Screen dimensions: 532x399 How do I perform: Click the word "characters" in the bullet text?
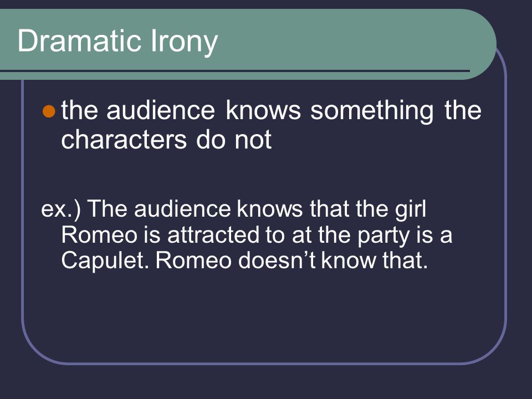(124, 140)
